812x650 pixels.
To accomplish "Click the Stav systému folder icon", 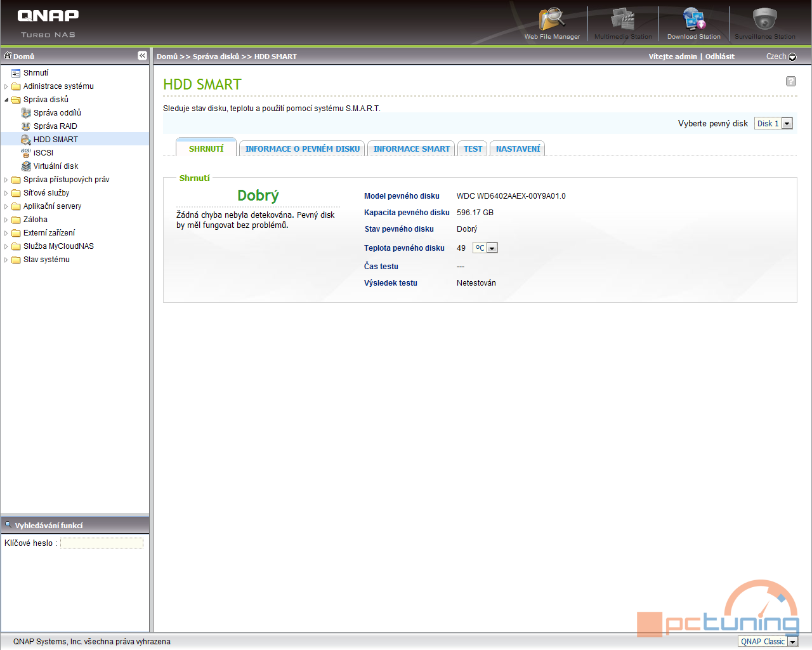I will pos(16,260).
